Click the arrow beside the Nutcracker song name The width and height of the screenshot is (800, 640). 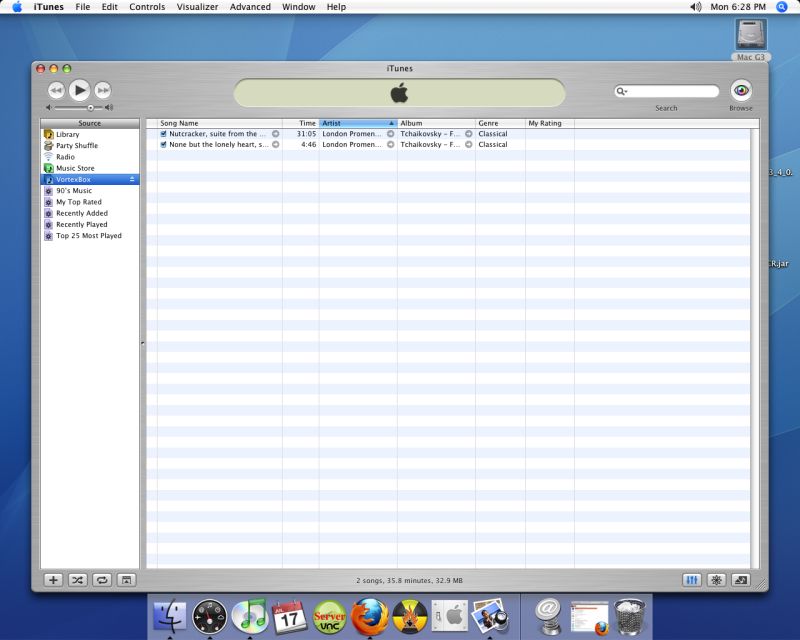(276, 134)
